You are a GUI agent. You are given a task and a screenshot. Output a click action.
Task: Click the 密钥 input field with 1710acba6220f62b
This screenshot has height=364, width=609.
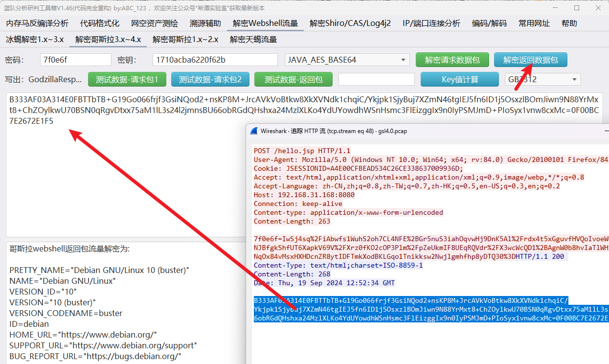pos(215,60)
